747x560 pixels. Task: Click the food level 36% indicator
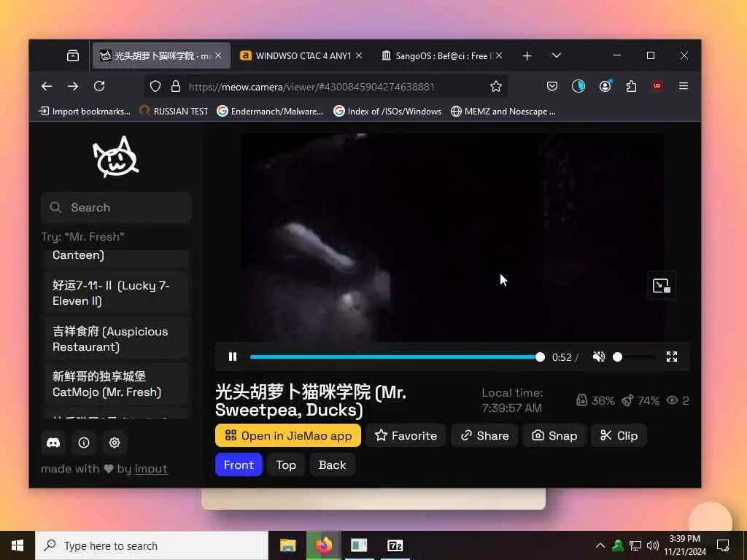595,400
